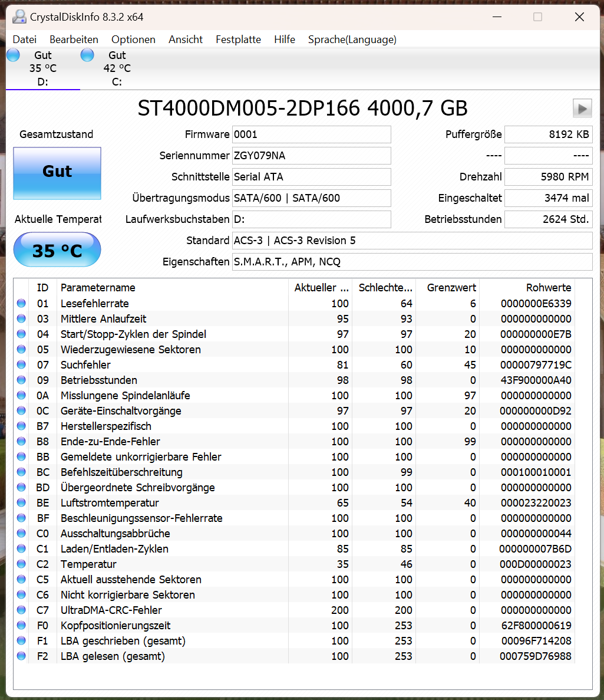
Task: Click the status dot of Kopfpositionierungszeit row
Action: 21,626
